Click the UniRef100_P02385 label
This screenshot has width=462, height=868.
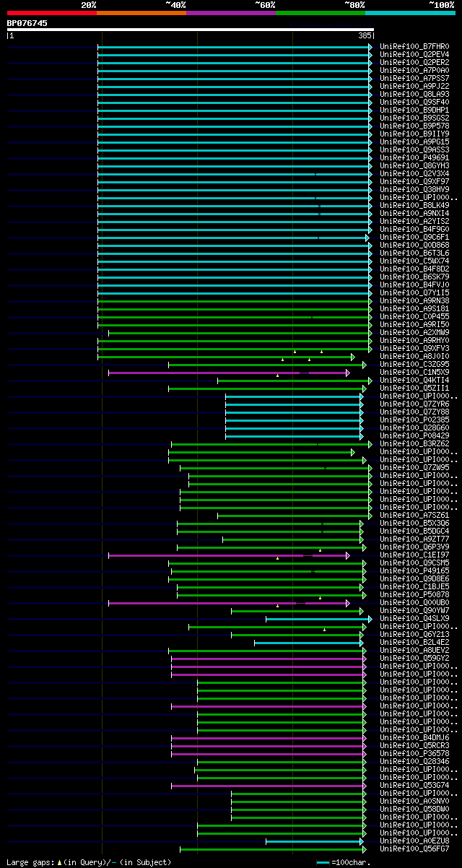coord(414,420)
